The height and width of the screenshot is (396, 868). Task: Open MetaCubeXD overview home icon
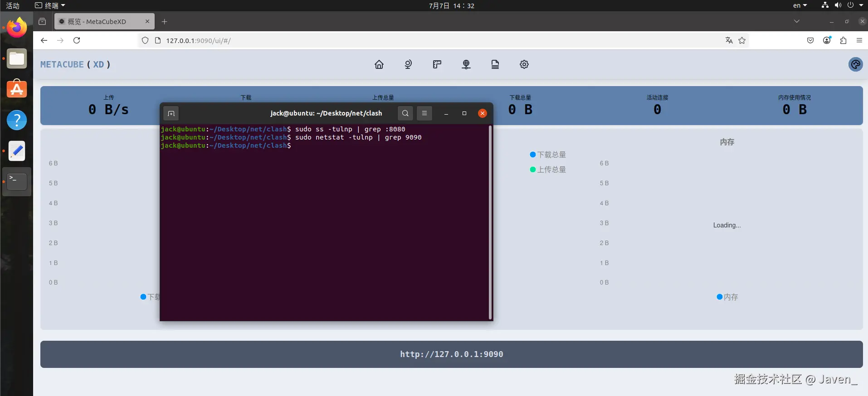click(379, 64)
